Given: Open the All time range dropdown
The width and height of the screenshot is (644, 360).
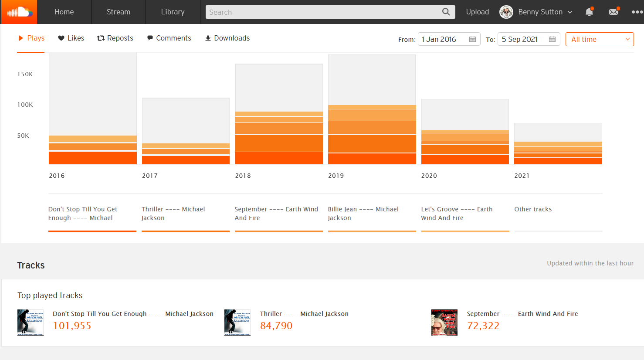Looking at the screenshot, I should click(x=600, y=39).
